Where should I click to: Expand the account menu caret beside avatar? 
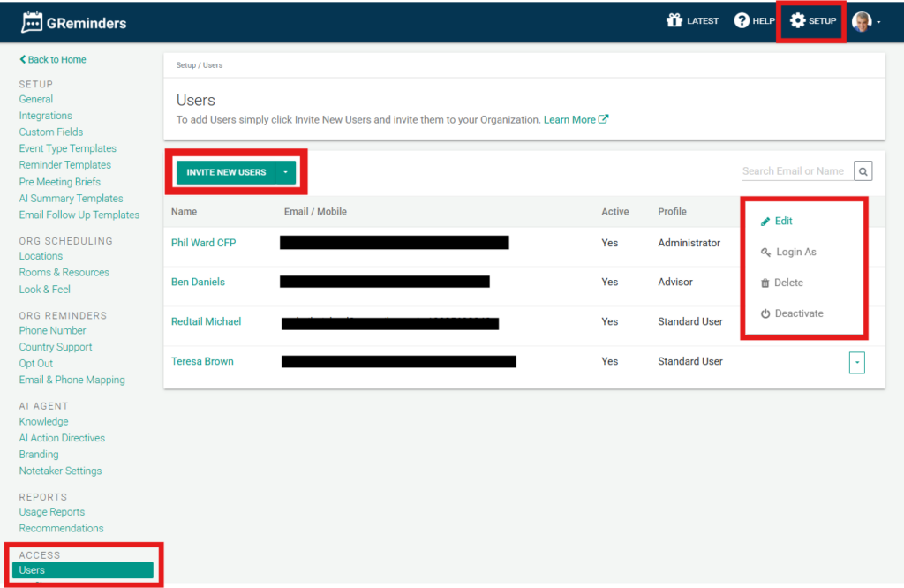click(878, 22)
